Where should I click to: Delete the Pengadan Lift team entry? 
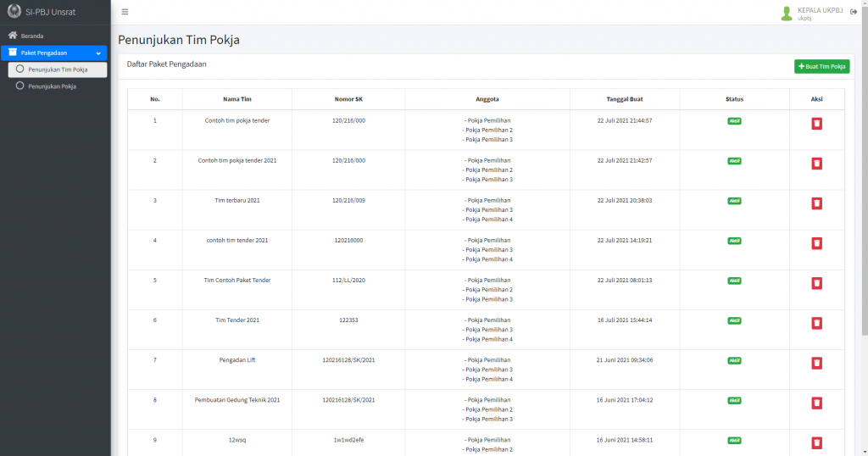coord(816,363)
